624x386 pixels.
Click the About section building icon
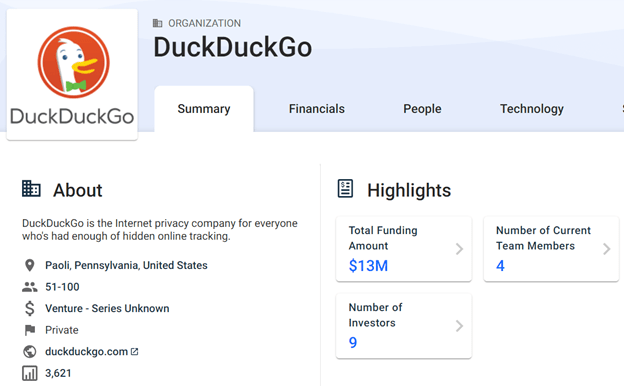(x=31, y=189)
